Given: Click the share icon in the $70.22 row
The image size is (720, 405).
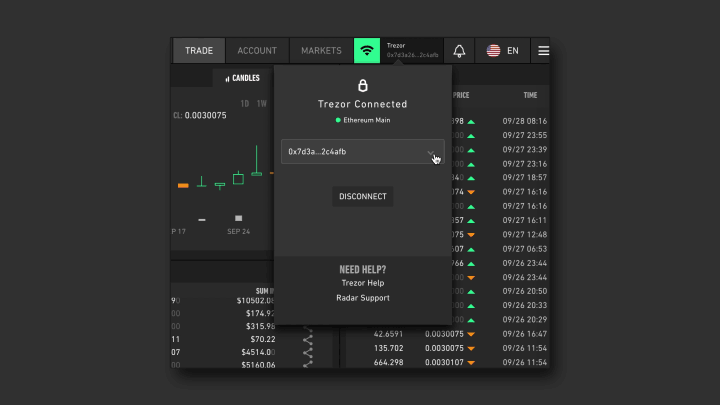Looking at the screenshot, I should coord(308,340).
